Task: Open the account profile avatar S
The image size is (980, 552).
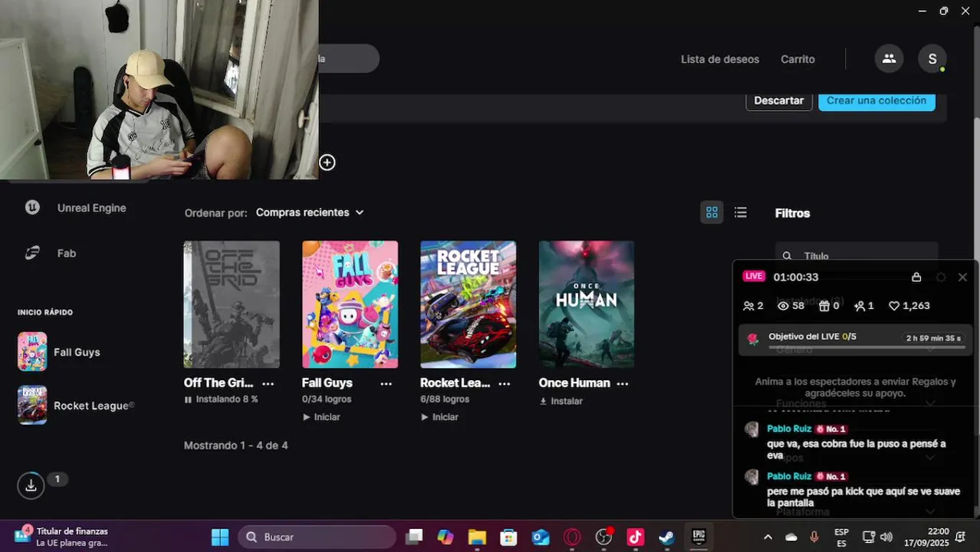Action: [x=932, y=58]
